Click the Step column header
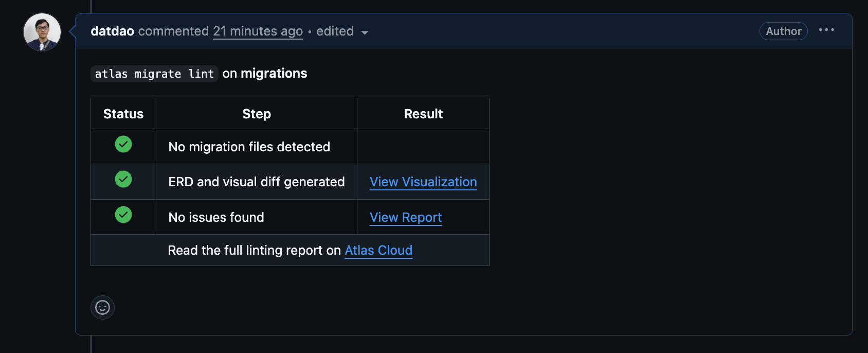 (256, 113)
